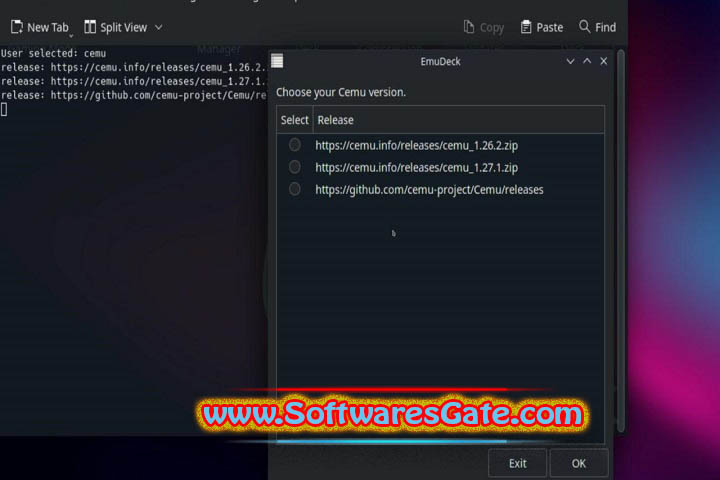Screen dimensions: 720x480
Task: Expand the Split View dropdown arrow
Action: click(x=158, y=28)
